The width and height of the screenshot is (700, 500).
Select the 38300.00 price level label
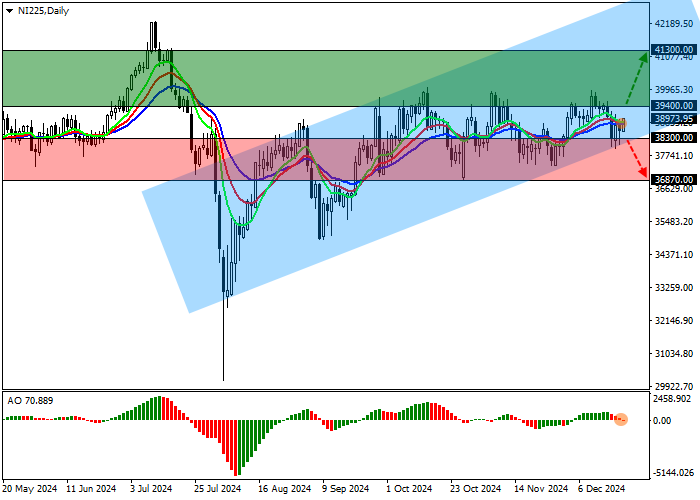[x=672, y=138]
